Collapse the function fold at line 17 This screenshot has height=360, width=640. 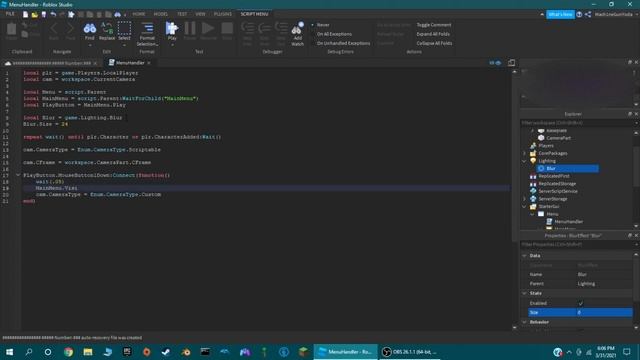point(18,175)
